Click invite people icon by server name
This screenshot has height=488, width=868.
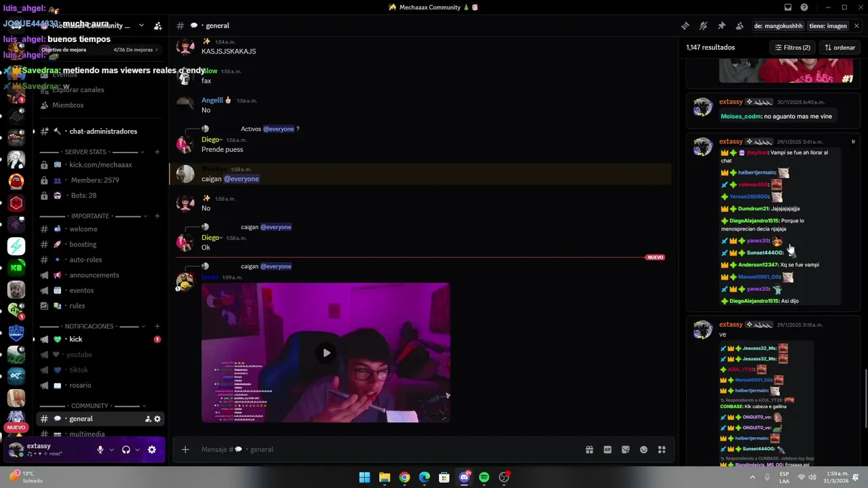(x=157, y=26)
